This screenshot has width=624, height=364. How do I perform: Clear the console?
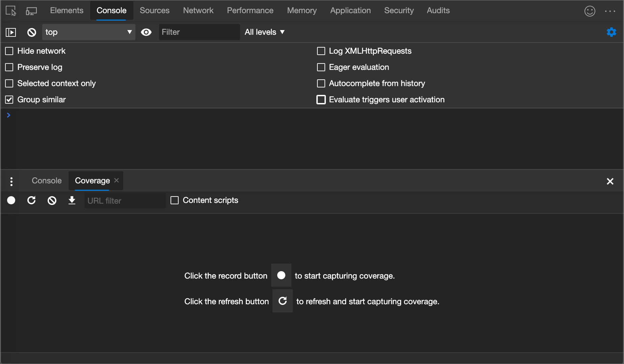31,32
